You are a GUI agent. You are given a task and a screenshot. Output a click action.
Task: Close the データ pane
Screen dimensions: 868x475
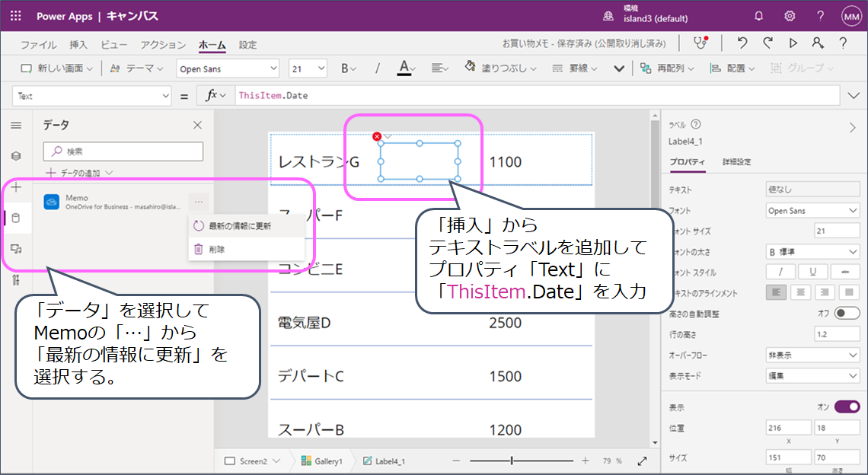click(x=198, y=125)
